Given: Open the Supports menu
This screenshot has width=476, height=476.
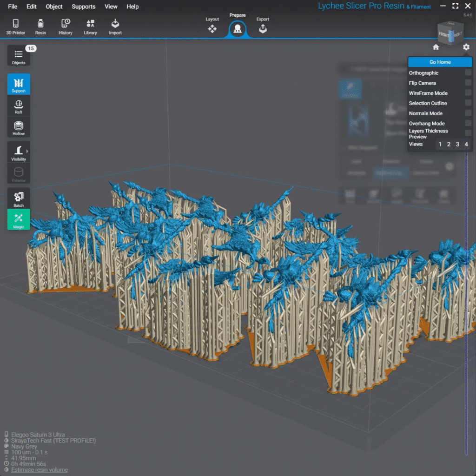Looking at the screenshot, I should tap(83, 7).
